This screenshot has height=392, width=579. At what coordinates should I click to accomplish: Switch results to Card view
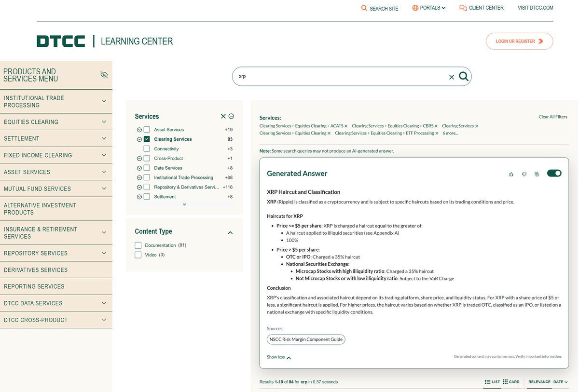click(x=511, y=382)
